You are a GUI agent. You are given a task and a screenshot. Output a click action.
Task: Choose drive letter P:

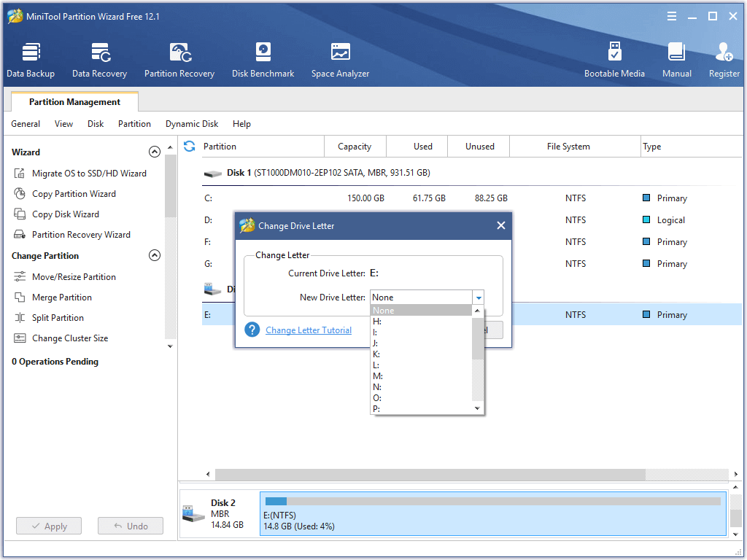point(421,409)
